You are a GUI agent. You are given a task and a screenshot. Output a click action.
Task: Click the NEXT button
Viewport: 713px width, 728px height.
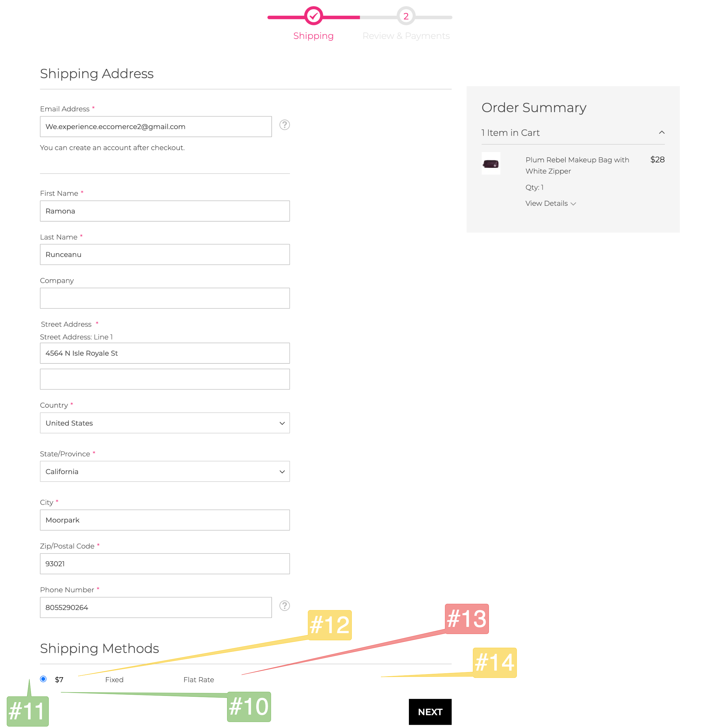pos(430,712)
